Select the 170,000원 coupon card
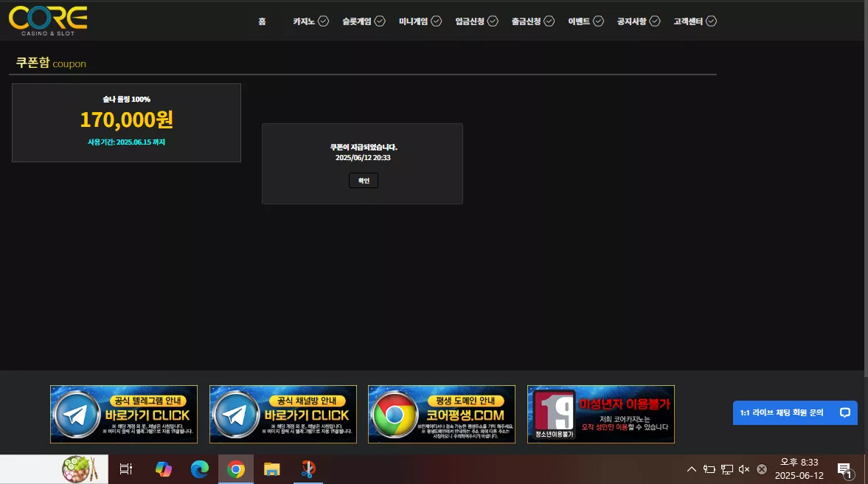Screen dimensions: 868x484 click(126, 123)
